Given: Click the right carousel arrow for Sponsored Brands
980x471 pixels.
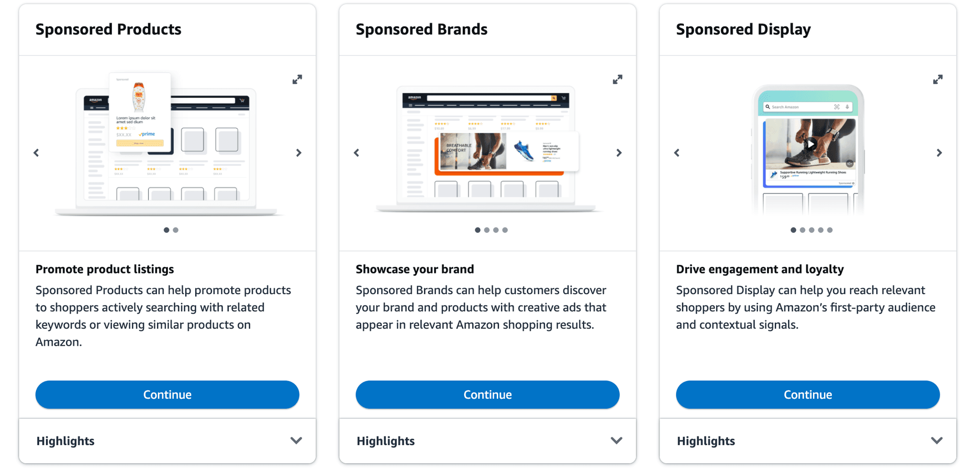Looking at the screenshot, I should pos(619,153).
